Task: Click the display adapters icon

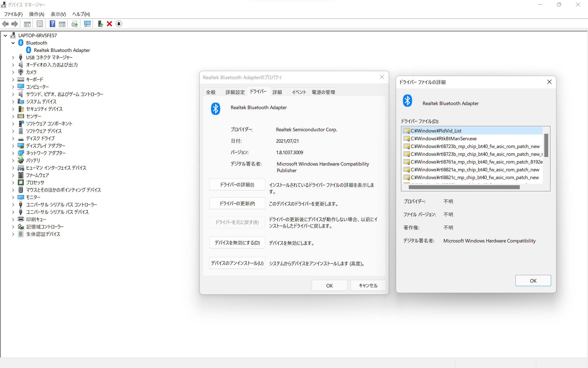Action: [x=21, y=146]
